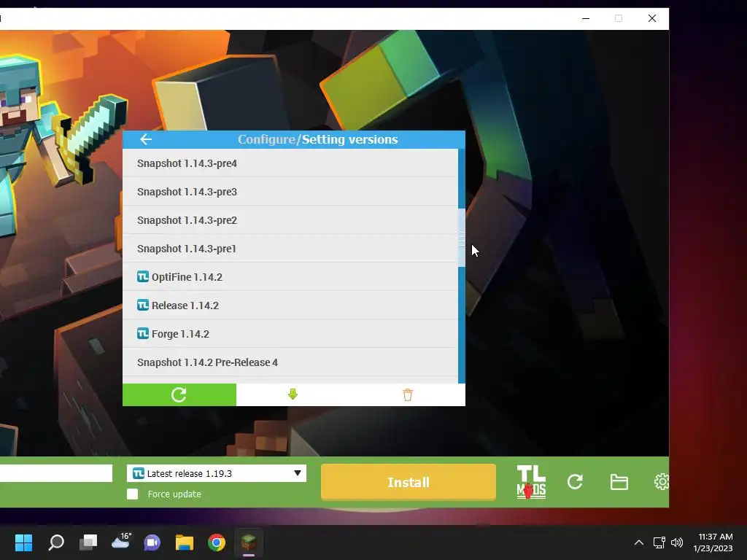Open the weather widget showing 16°
Viewport: 747px width, 560px height.
click(x=120, y=541)
